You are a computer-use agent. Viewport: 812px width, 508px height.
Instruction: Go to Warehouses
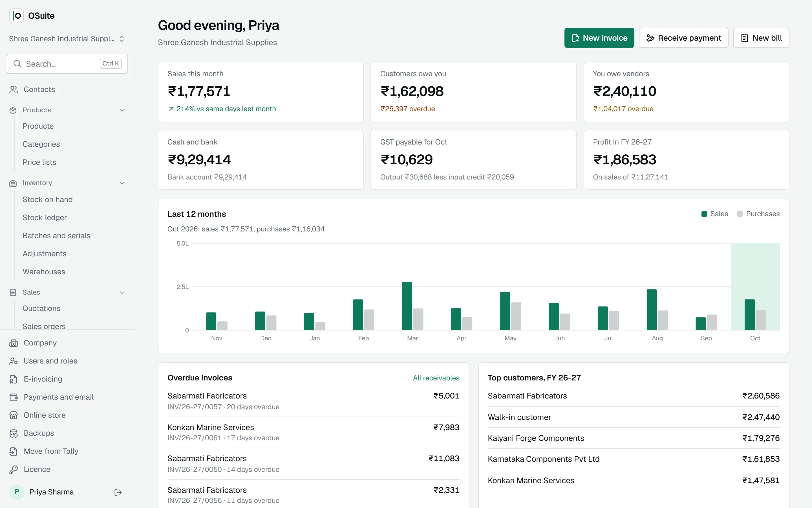click(44, 272)
